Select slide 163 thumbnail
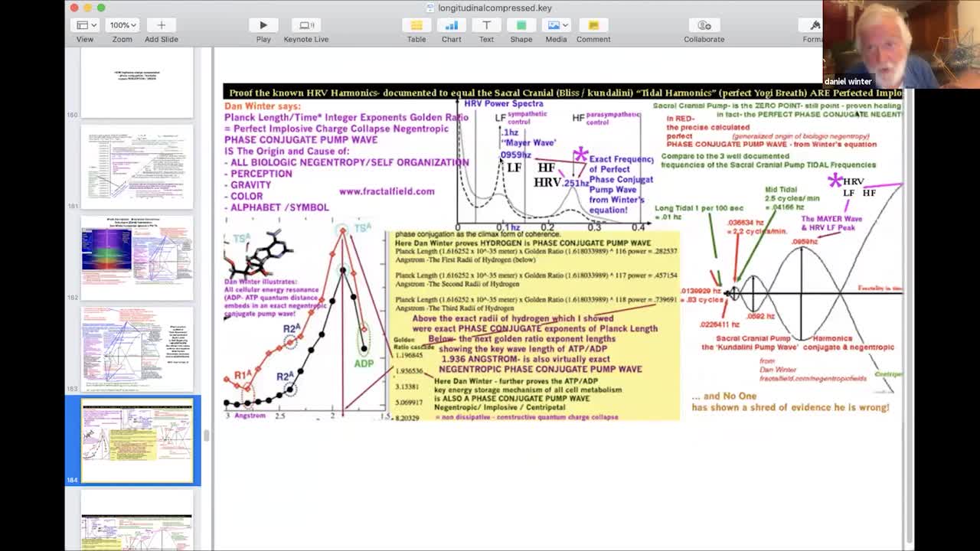Viewport: 980px width, 551px height. point(137,349)
